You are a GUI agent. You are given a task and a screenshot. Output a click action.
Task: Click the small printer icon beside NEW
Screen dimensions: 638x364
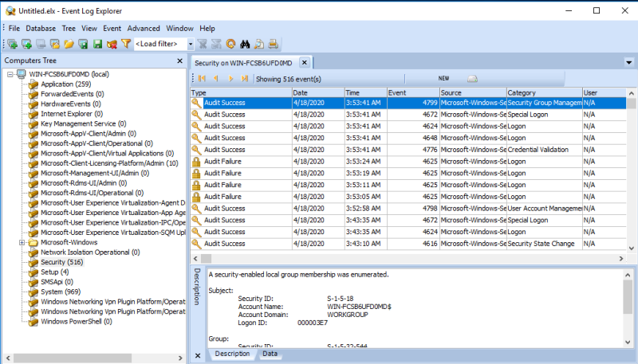pos(472,78)
